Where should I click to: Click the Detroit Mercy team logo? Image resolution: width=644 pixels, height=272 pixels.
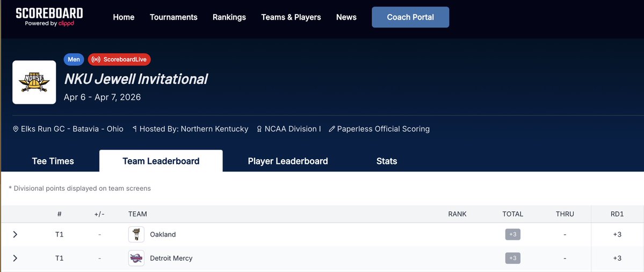click(x=136, y=258)
